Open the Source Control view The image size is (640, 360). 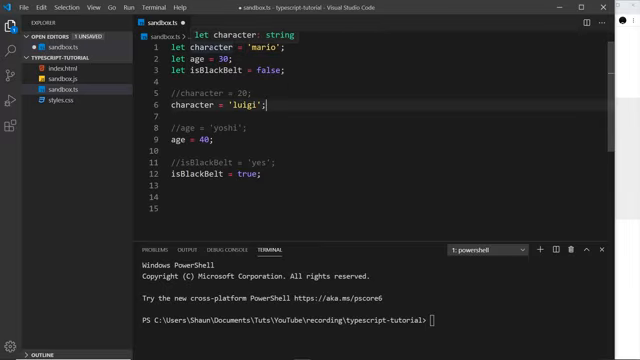click(x=10, y=76)
